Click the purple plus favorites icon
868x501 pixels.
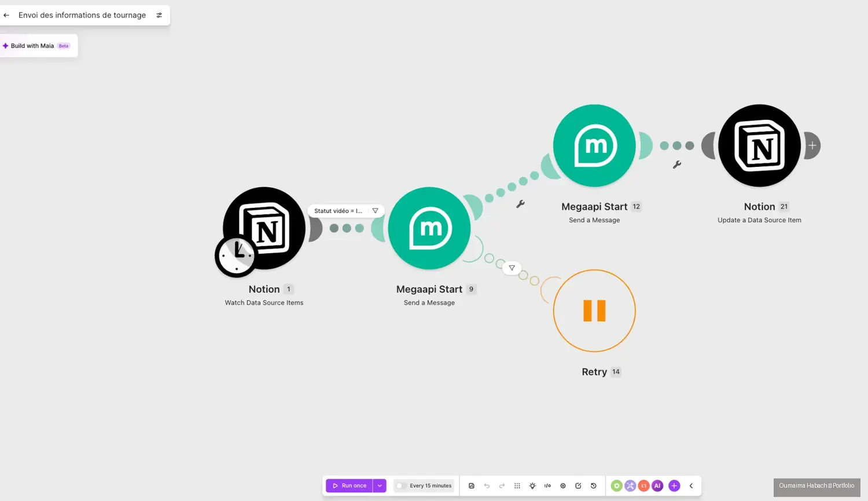tap(674, 486)
